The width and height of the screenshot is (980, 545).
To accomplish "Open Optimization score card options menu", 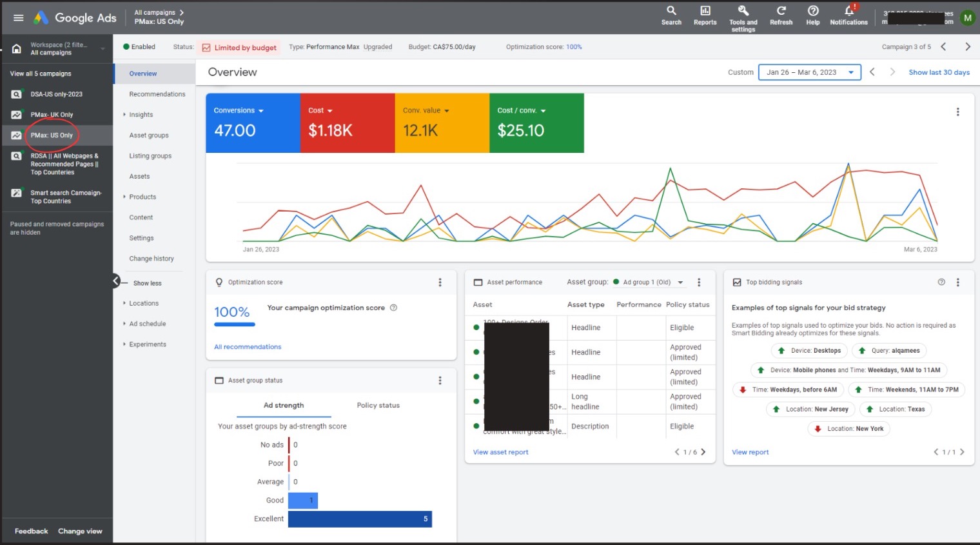I will click(x=440, y=282).
